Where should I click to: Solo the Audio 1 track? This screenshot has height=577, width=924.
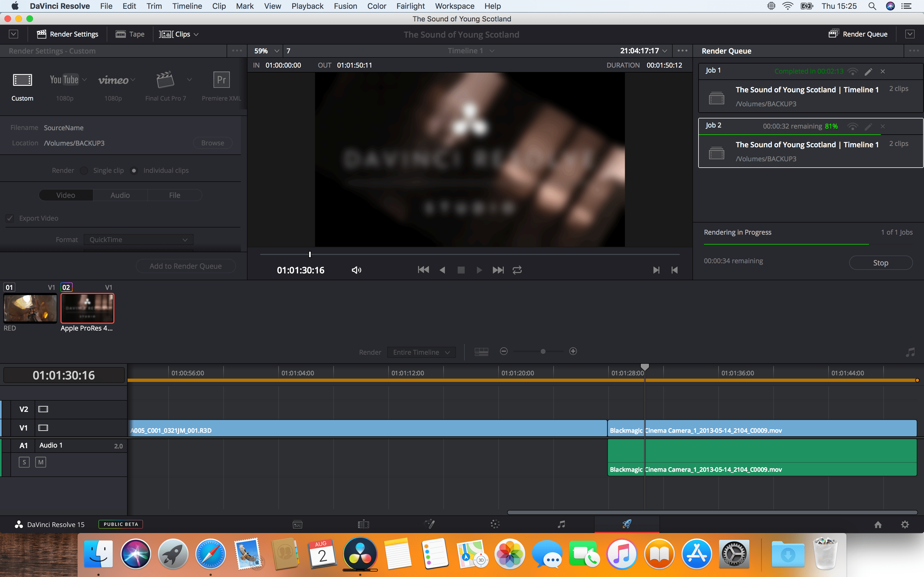pyautogui.click(x=24, y=462)
